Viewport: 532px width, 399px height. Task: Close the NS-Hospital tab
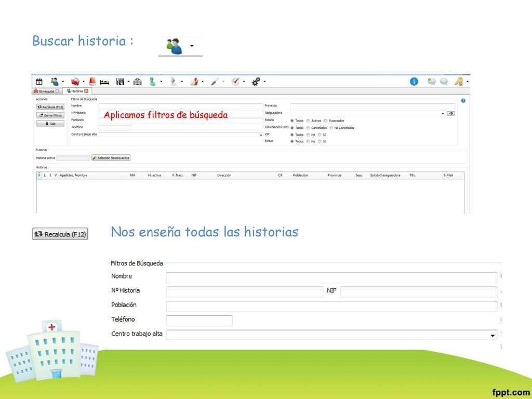[x=57, y=91]
